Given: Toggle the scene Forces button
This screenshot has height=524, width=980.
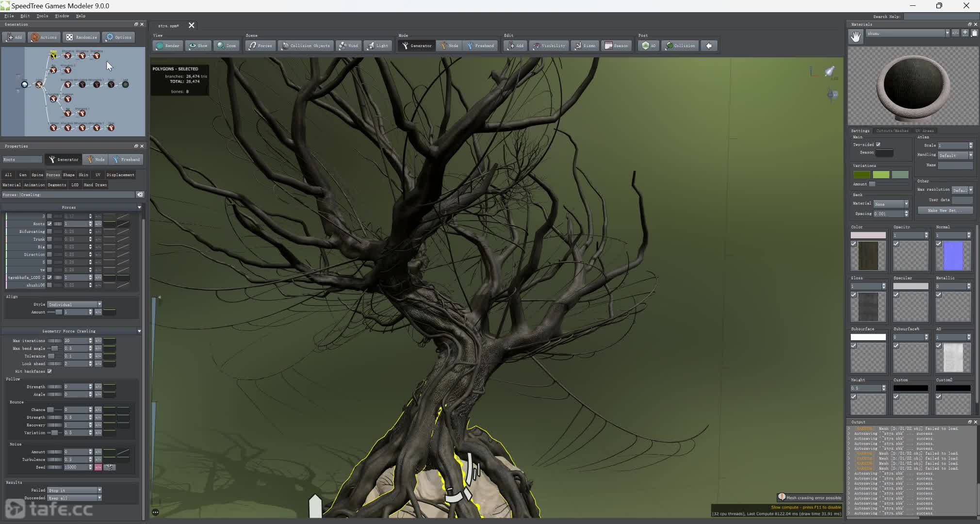Looking at the screenshot, I should [x=261, y=46].
